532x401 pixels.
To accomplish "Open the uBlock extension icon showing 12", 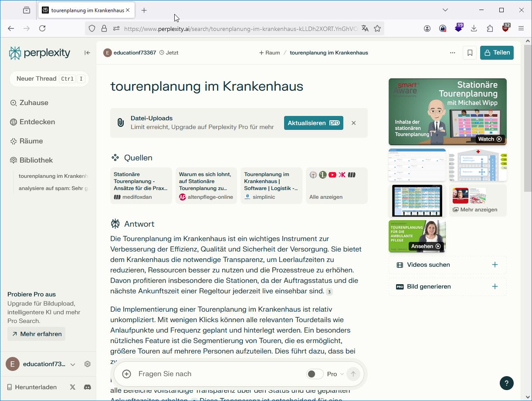I will (505, 28).
